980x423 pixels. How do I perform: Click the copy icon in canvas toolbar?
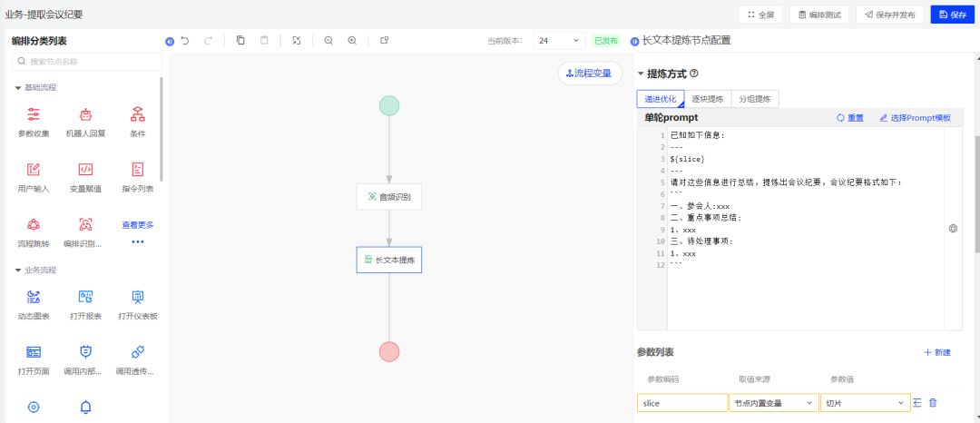point(240,41)
